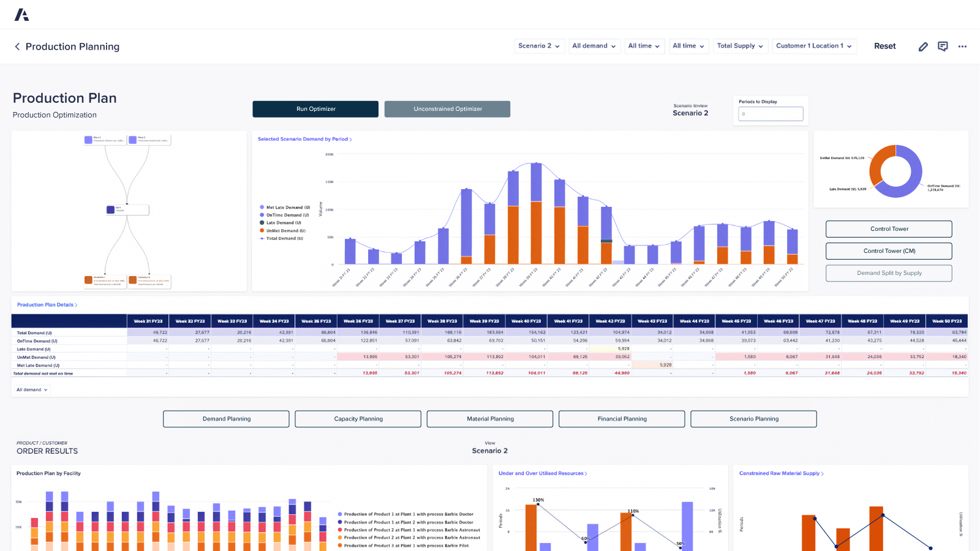Screen dimensions: 980x551
Task: Open the Financial Planning section
Action: 621,419
